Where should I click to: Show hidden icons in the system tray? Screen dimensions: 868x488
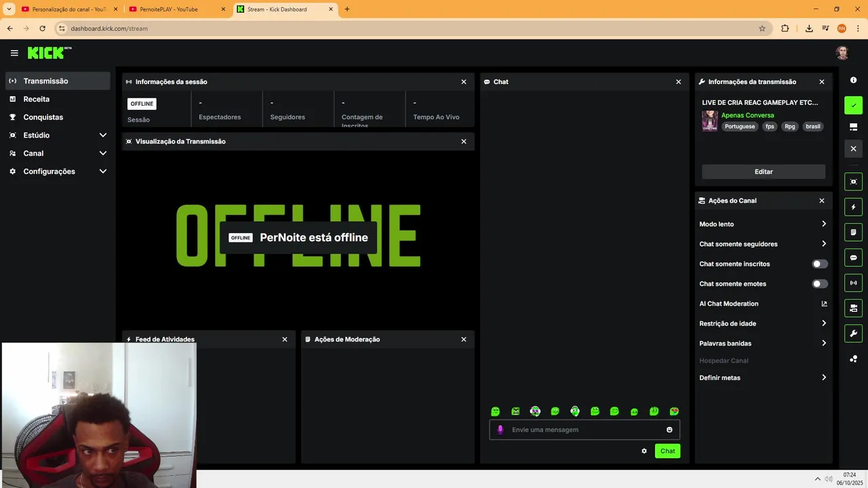(817, 479)
